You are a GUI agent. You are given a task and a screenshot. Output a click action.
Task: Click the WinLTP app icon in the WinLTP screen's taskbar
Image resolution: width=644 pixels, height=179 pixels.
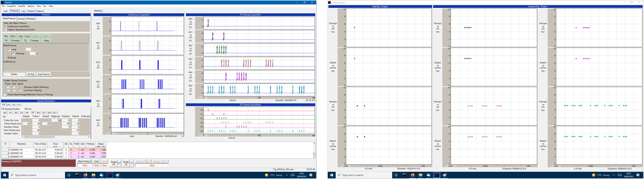(109, 175)
